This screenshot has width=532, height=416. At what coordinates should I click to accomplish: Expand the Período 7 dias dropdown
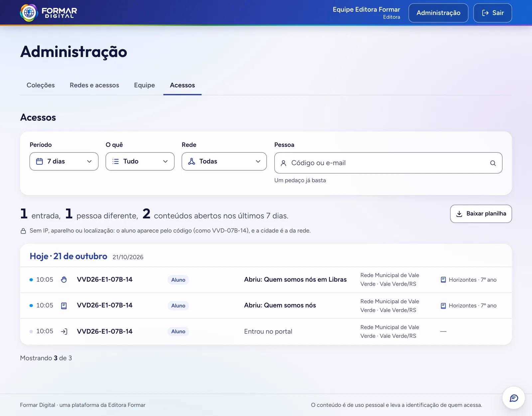click(x=64, y=161)
